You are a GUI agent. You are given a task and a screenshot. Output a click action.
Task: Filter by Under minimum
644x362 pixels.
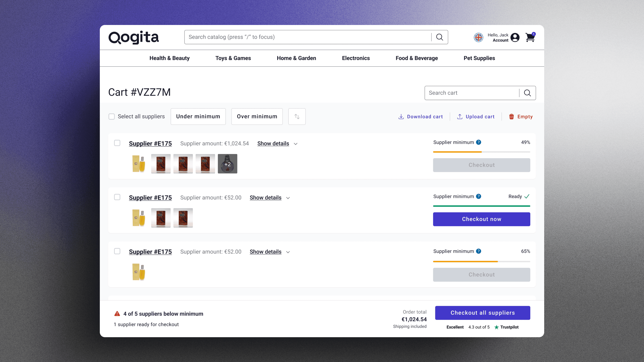(x=198, y=116)
